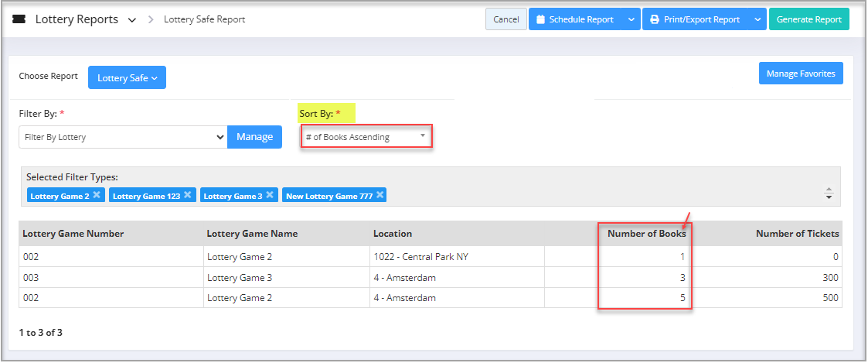The image size is (868, 363).
Task: Open the Print/Export Report dropdown arrow
Action: (x=757, y=19)
